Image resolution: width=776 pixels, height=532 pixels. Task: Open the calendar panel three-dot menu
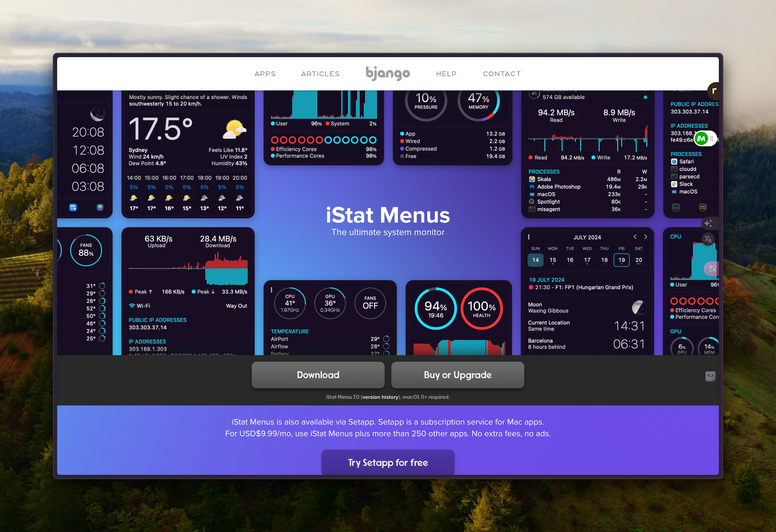pos(528,237)
